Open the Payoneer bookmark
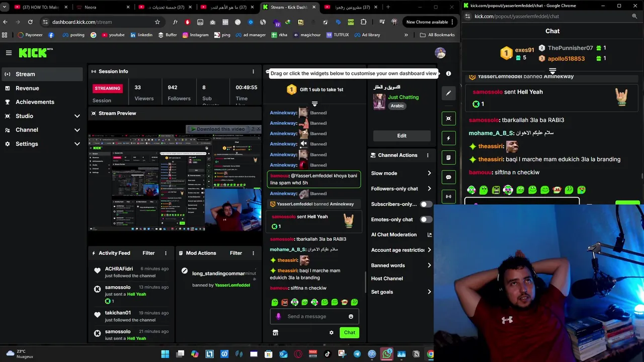Screen dimensions: 644x362 pyautogui.click(x=30, y=35)
